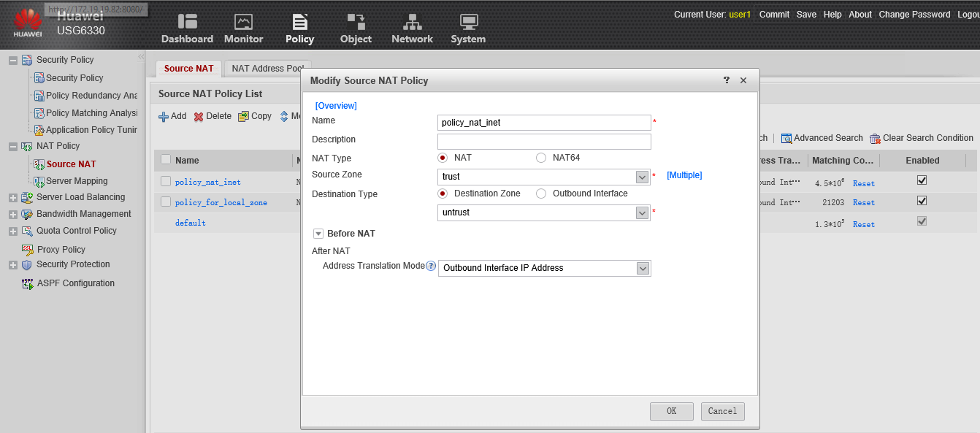Image resolution: width=980 pixels, height=433 pixels.
Task: Click the help question mark in dialog title
Action: [727, 80]
